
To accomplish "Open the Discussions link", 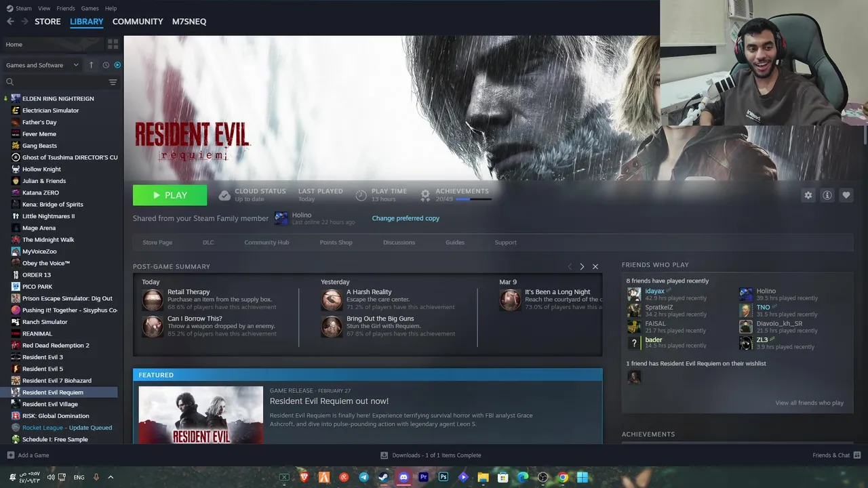I will point(399,243).
